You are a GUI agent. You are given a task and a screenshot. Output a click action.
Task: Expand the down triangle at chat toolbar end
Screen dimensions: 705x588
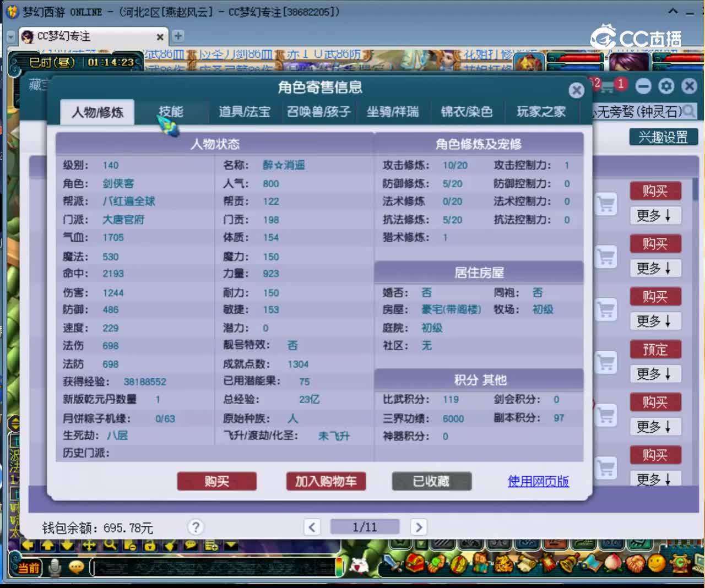231,545
